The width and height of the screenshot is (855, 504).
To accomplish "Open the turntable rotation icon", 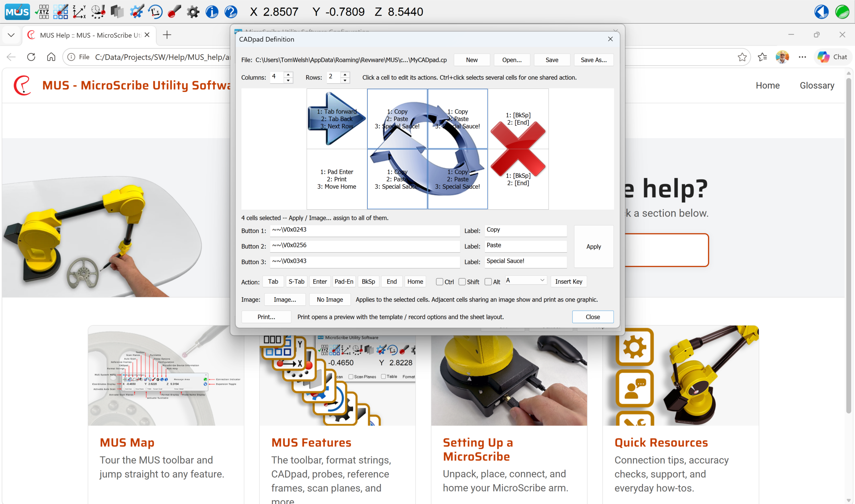I will click(155, 12).
